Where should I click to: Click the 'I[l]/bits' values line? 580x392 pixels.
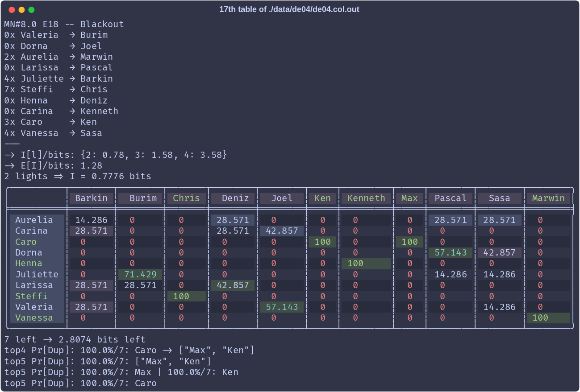116,155
